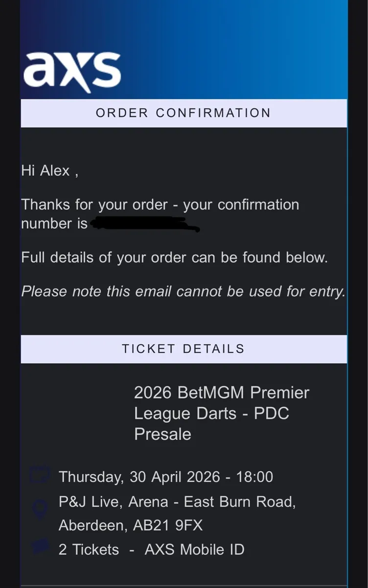The width and height of the screenshot is (368, 588).
Task: Click the 2 Tickets quantity text
Action: (89, 549)
